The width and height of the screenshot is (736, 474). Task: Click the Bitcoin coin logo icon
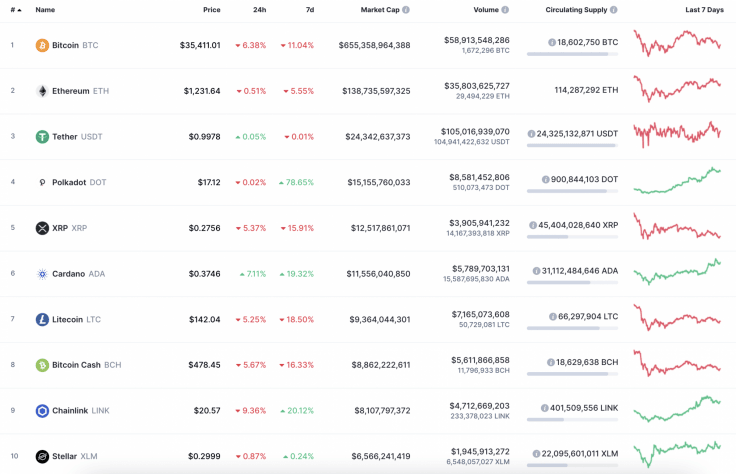click(x=42, y=45)
